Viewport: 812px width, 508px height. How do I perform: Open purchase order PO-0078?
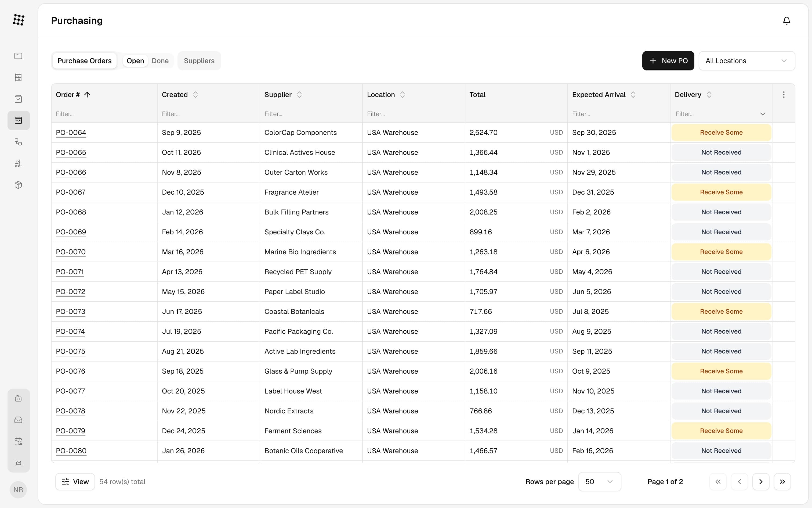70,411
